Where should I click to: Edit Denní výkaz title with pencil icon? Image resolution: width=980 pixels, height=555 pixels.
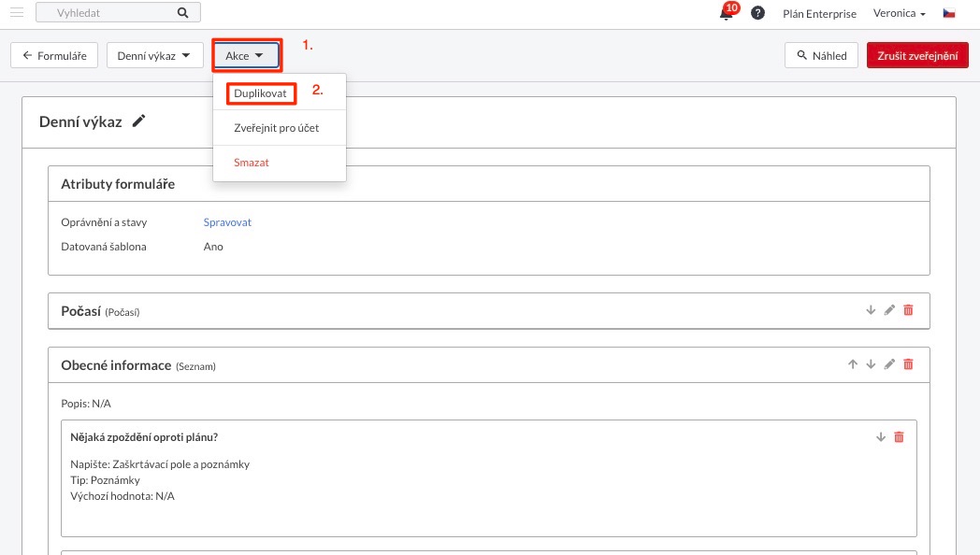click(x=138, y=121)
